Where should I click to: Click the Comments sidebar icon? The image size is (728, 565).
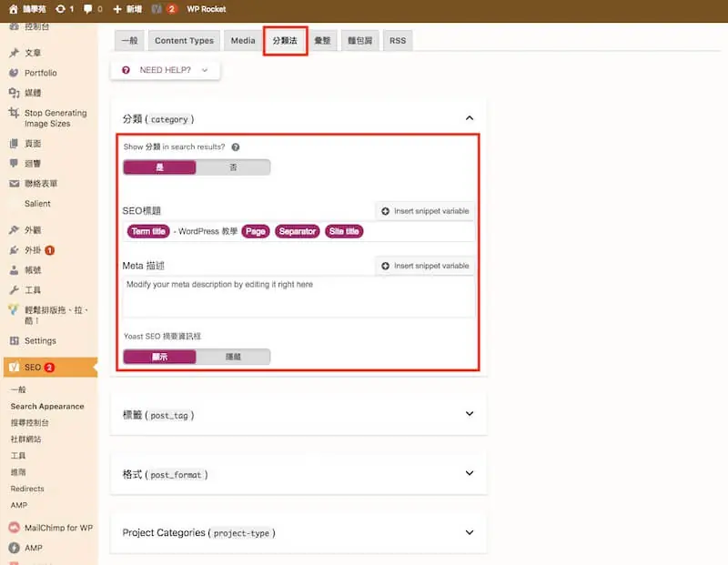[14, 163]
